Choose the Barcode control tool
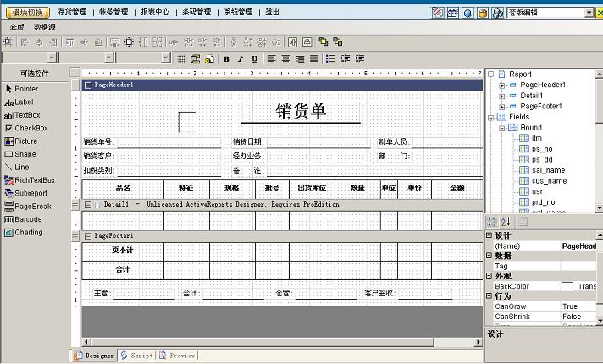 (x=27, y=219)
